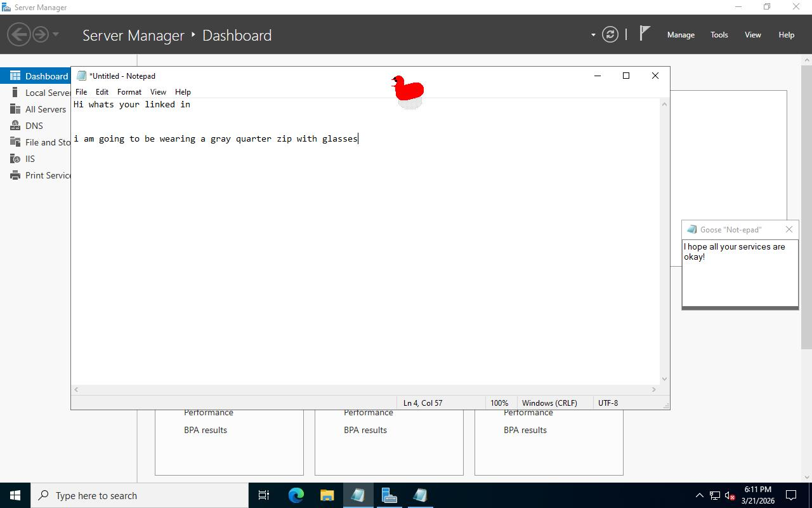812x508 pixels.
Task: Click the Notepad vertical scrollbar down arrow
Action: (x=664, y=379)
